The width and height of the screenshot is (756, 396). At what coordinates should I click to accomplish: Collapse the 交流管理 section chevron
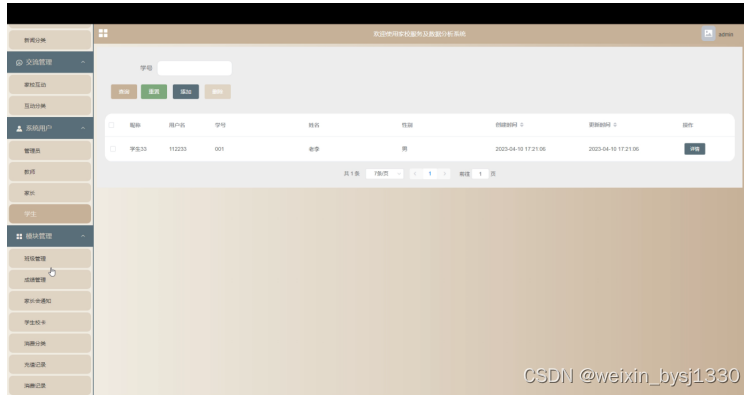[x=83, y=62]
